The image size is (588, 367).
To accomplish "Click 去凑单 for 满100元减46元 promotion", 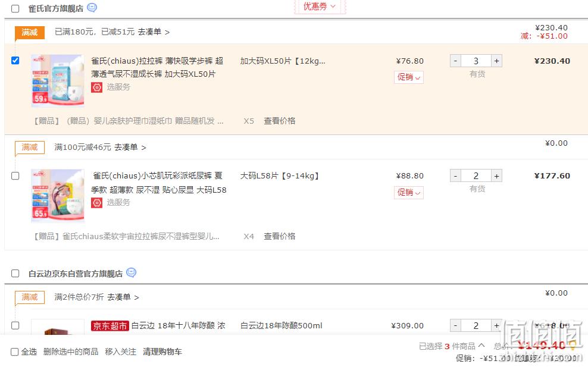I will (x=130, y=147).
